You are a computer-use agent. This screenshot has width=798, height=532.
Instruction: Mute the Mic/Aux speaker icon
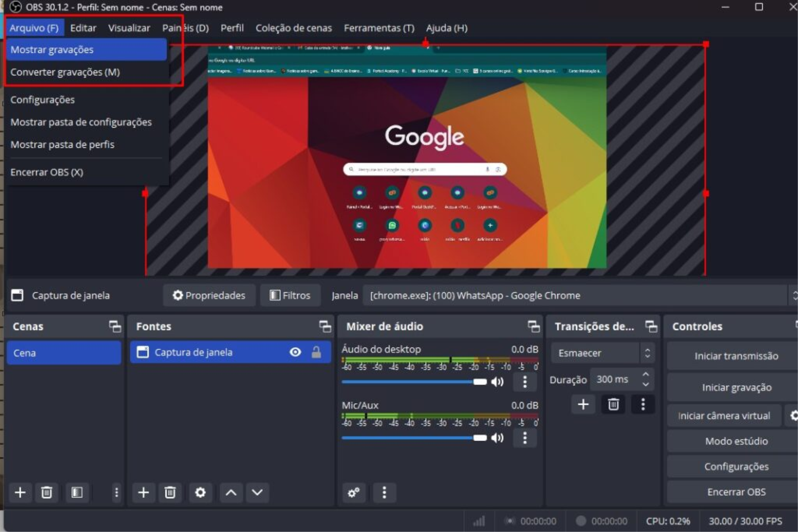497,438
